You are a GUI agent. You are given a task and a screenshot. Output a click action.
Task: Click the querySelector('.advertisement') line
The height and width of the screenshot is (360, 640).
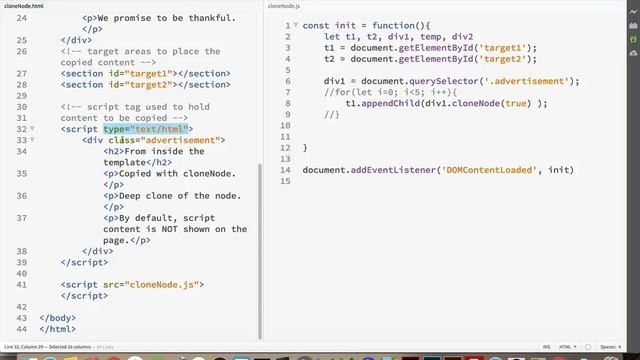(x=451, y=81)
